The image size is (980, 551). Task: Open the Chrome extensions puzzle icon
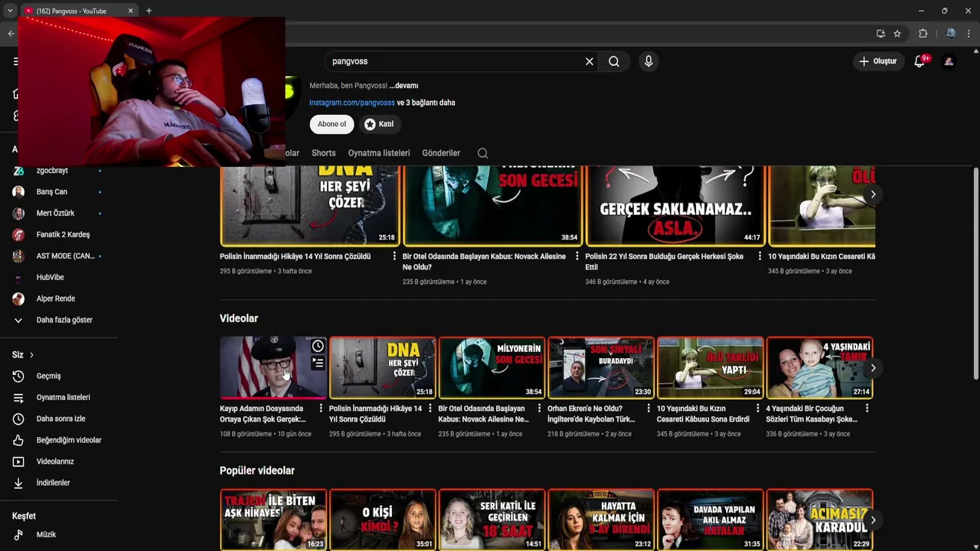pos(923,34)
